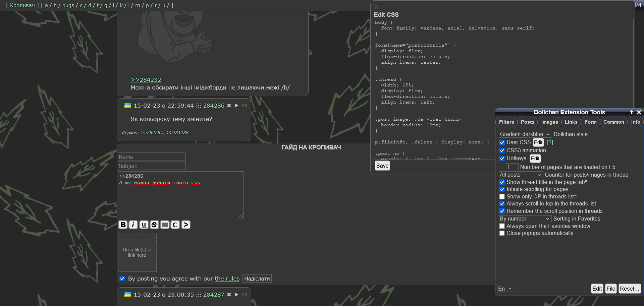Enable Always open the Favorites window

pos(502,226)
